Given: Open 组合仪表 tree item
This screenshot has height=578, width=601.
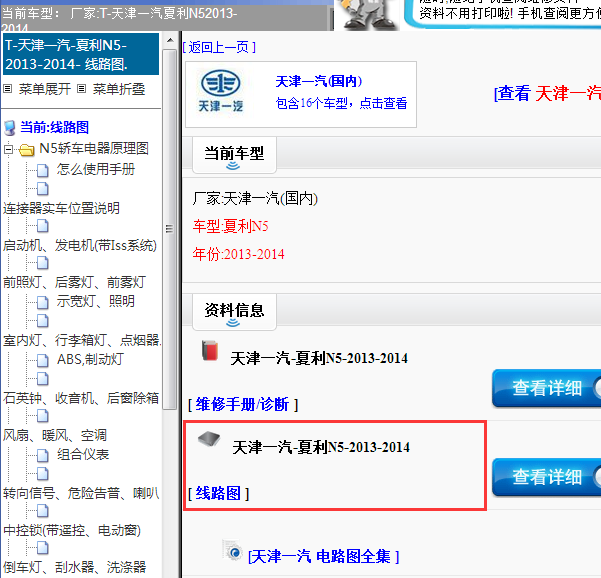Looking at the screenshot, I should pyautogui.click(x=83, y=454).
